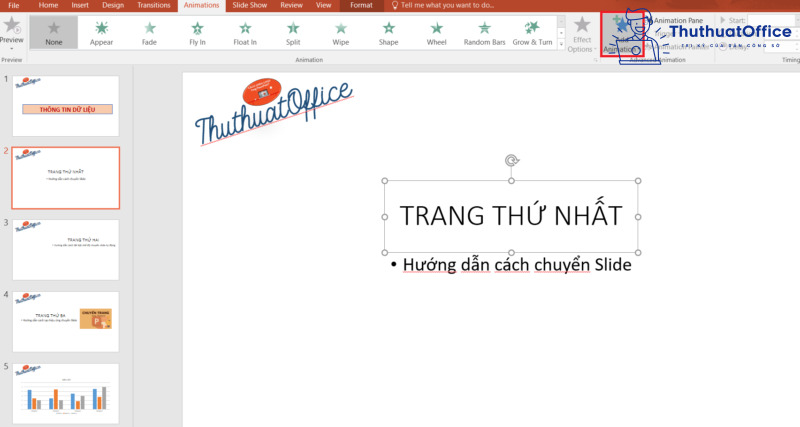Expand the animation gallery More arrow
This screenshot has width=800, height=427.
tap(561, 44)
